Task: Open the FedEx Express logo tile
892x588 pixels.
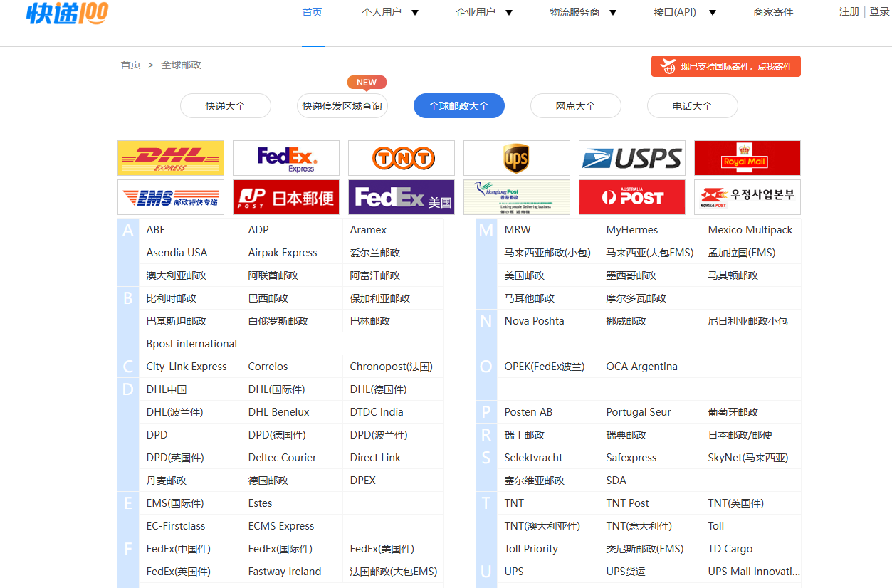Action: 285,158
